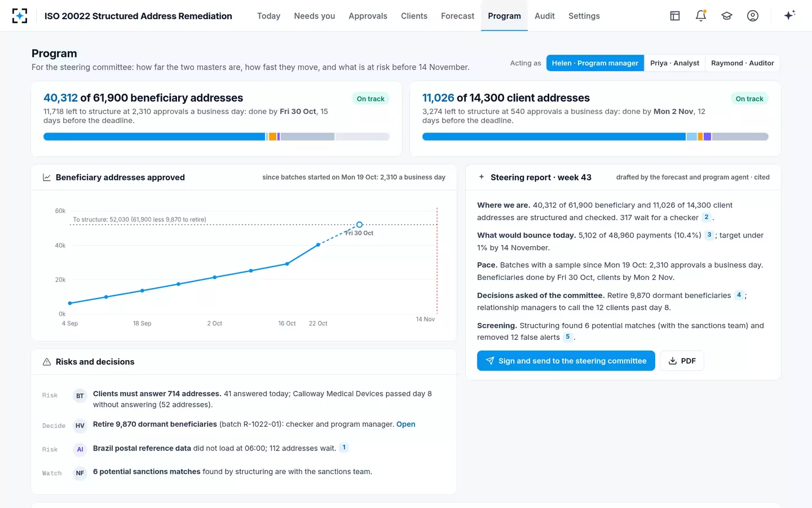Open the Audit tab
Screen dimensions: 812x508
545,16
